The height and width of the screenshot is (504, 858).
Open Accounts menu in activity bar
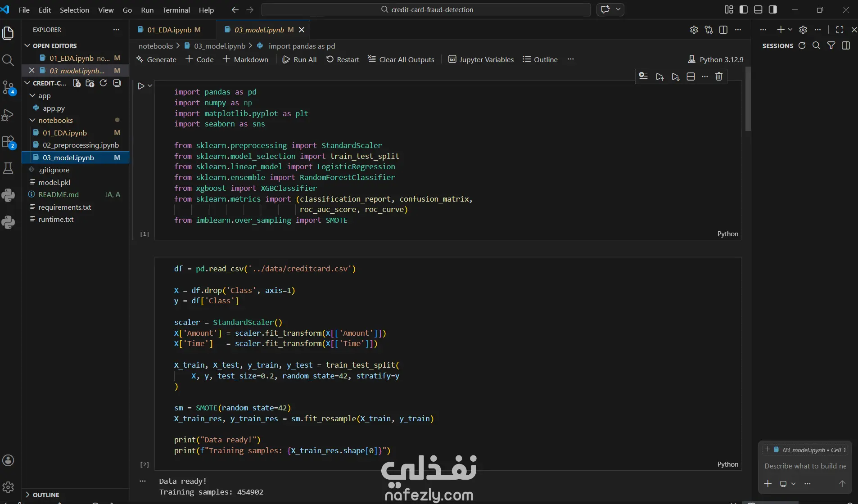coord(8,460)
